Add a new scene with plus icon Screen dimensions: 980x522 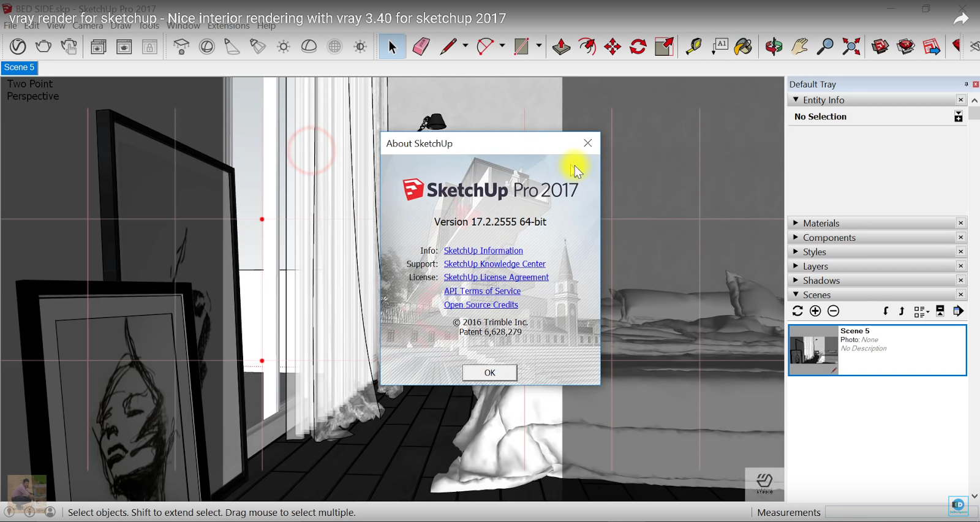(815, 311)
